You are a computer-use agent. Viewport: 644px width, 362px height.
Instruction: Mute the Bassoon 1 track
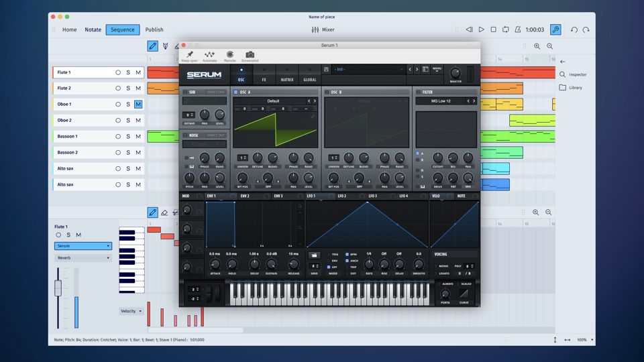coord(138,136)
